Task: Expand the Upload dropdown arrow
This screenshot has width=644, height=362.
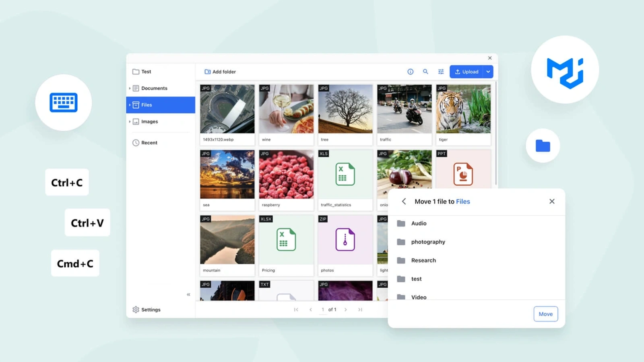Action: point(488,72)
